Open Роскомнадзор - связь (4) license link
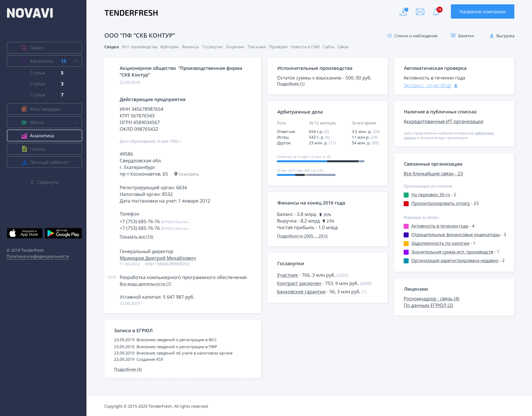 [432, 299]
